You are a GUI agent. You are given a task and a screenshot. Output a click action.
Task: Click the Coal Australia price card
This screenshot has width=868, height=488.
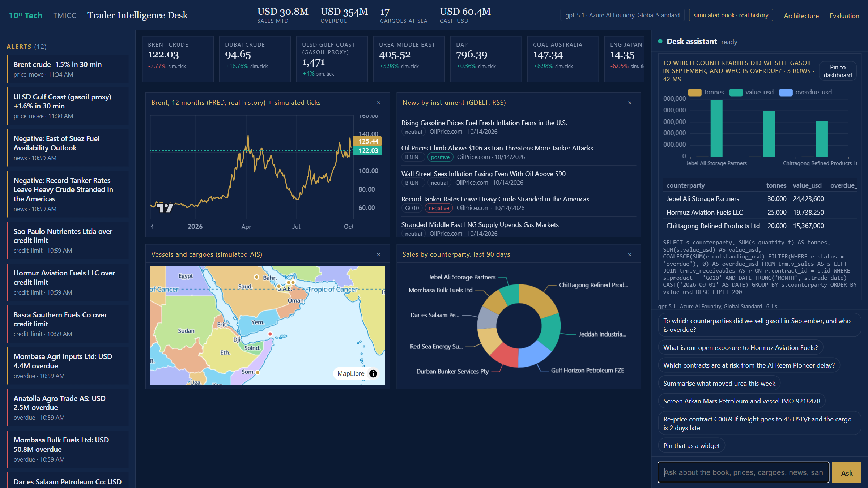pyautogui.click(x=563, y=59)
